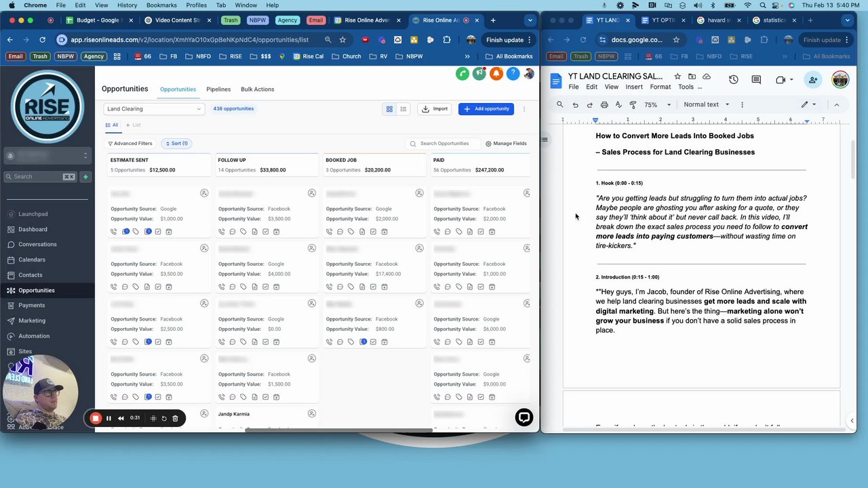
Task: Open the Normal text style dropdown
Action: [706, 105]
